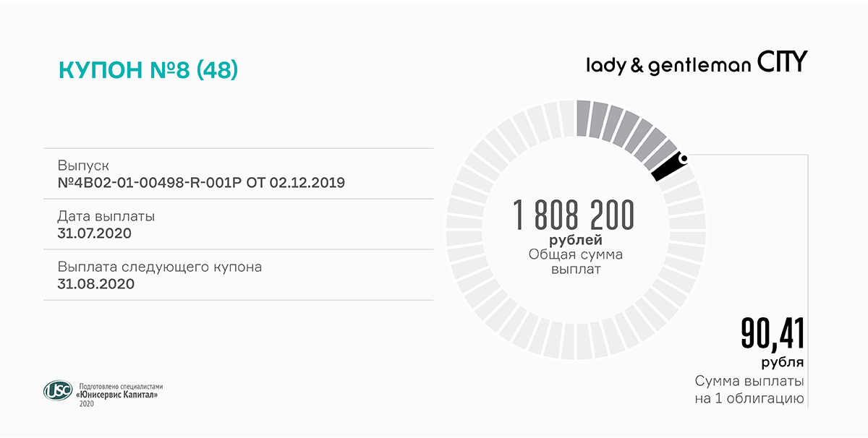Click the bold рублей text in the ring
Image resolution: width=868 pixels, height=438 pixels.
[576, 240]
